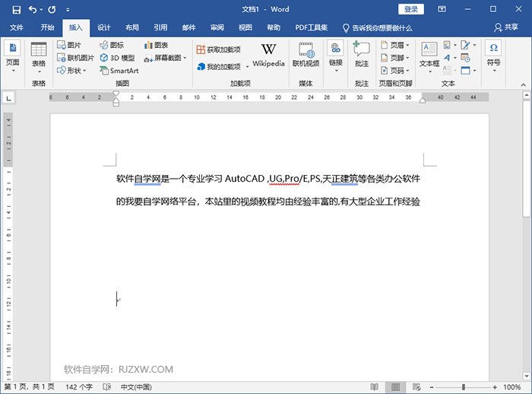Zoom out with the minus button

coord(432,387)
